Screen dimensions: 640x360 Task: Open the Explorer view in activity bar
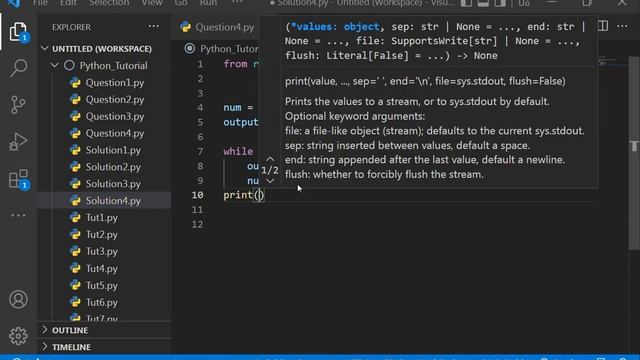(x=18, y=31)
